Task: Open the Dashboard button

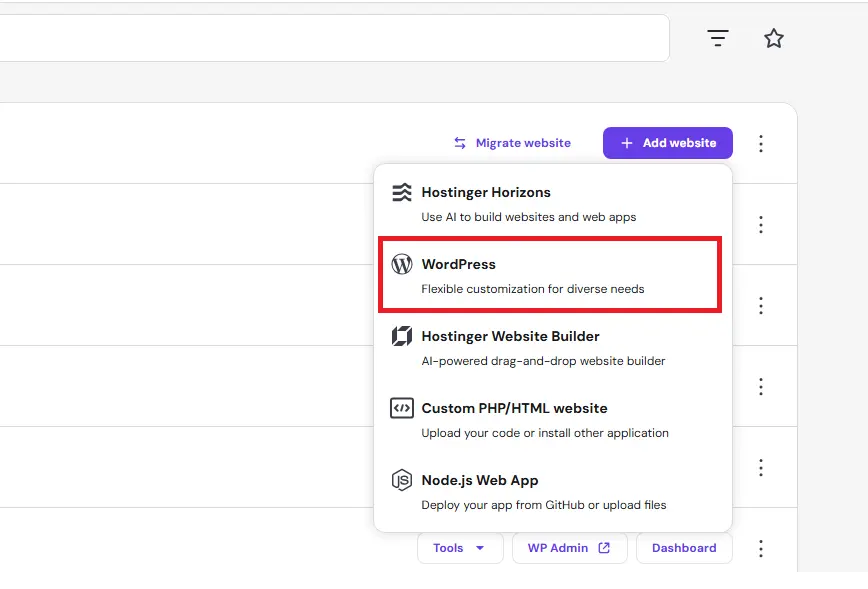Action: 684,547
